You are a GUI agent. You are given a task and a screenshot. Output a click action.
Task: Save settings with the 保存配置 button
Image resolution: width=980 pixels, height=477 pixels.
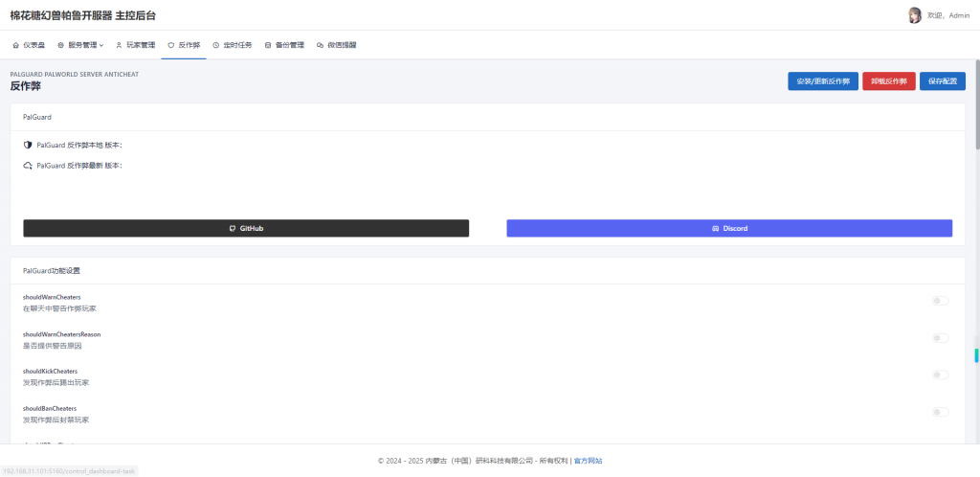click(x=943, y=81)
